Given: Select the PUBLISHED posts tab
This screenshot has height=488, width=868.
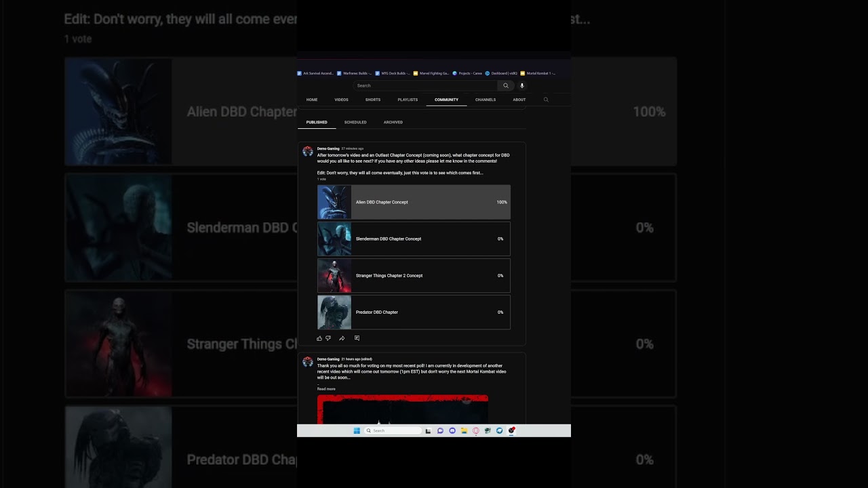Looking at the screenshot, I should [317, 122].
